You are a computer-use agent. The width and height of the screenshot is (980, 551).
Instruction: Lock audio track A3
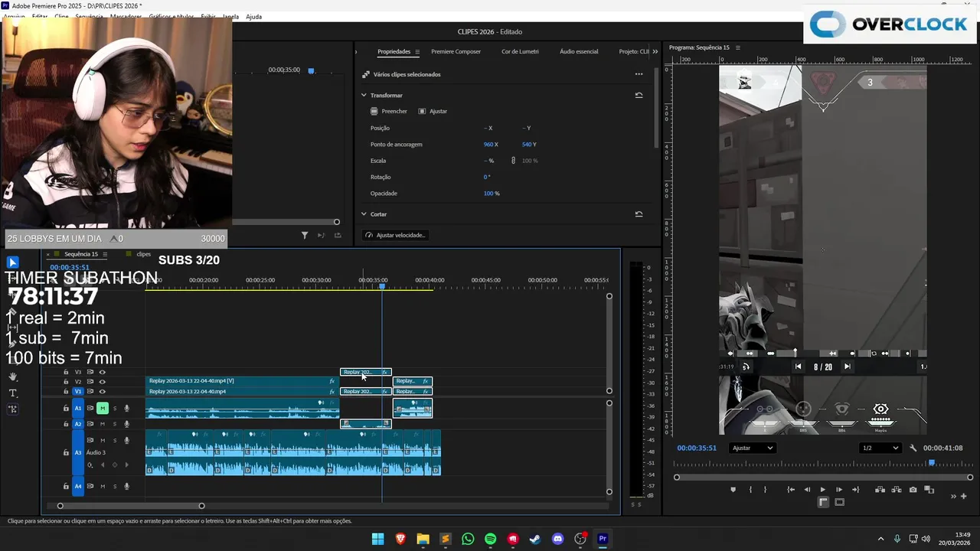click(x=66, y=453)
